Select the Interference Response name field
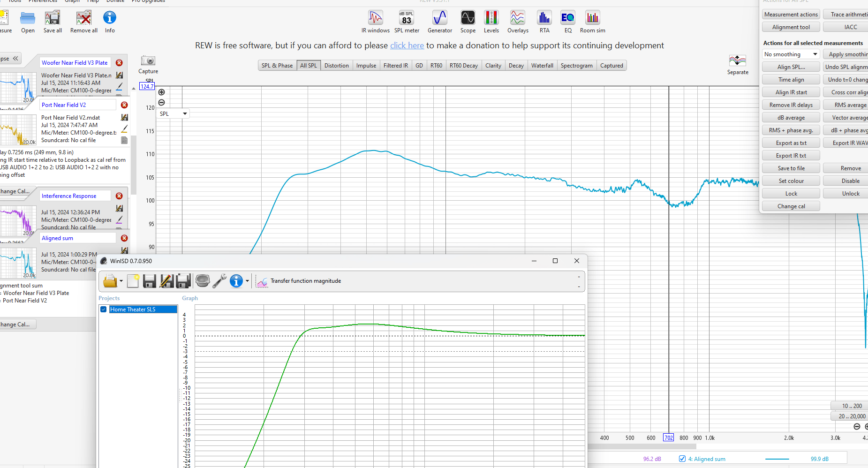The image size is (868, 468). coord(75,196)
